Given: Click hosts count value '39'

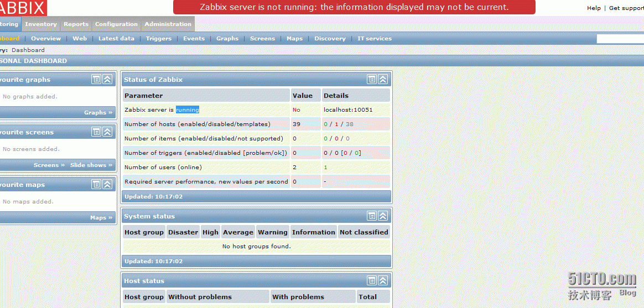Looking at the screenshot, I should (x=296, y=124).
